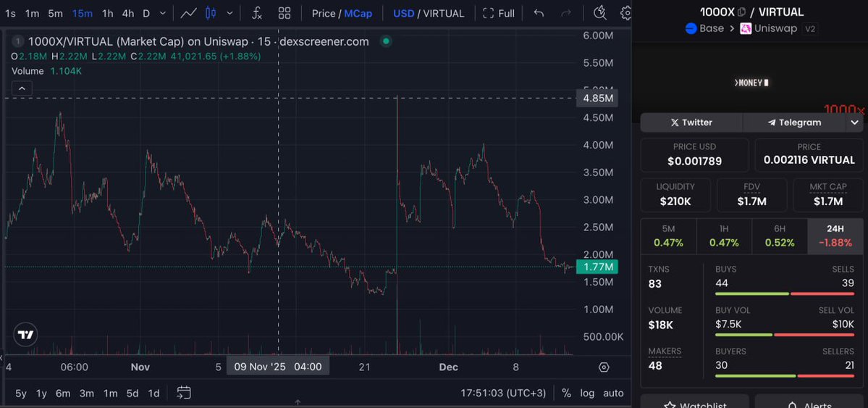Click the 09 Nov '25 04:00 time label
Image resolution: width=868 pixels, height=408 pixels.
point(278,367)
